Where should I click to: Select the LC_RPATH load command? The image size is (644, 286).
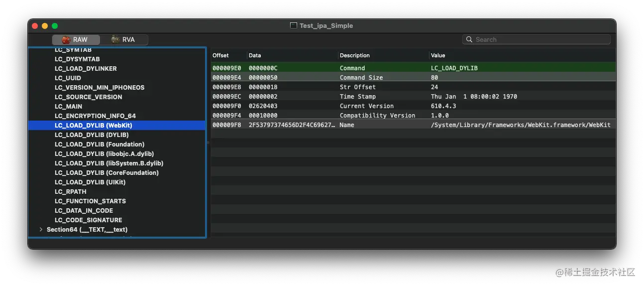point(71,192)
